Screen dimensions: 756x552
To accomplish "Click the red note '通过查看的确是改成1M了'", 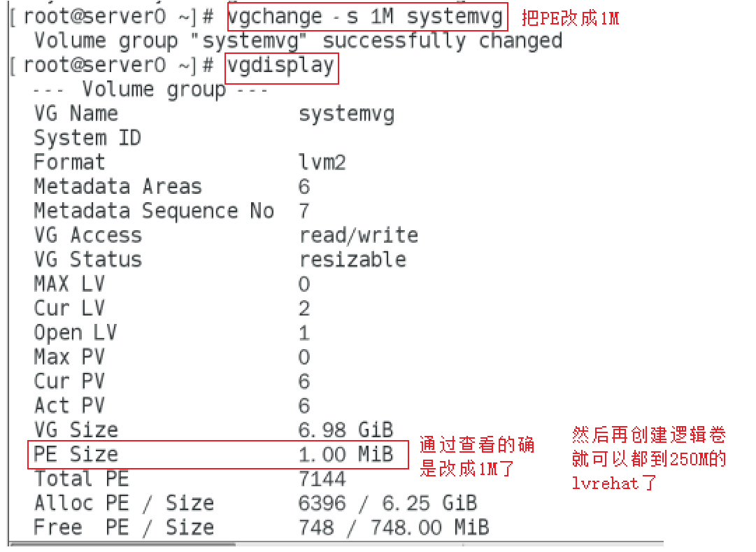I will tap(478, 457).
